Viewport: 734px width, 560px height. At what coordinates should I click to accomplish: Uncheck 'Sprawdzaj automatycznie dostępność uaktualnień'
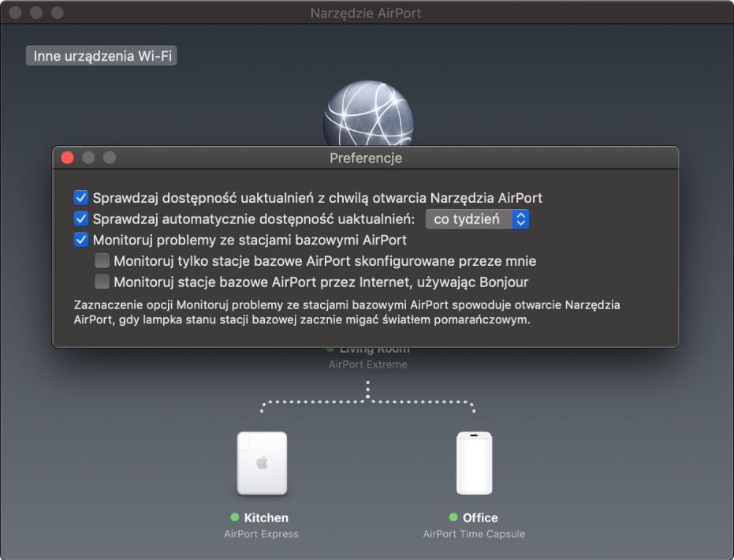[x=81, y=218]
